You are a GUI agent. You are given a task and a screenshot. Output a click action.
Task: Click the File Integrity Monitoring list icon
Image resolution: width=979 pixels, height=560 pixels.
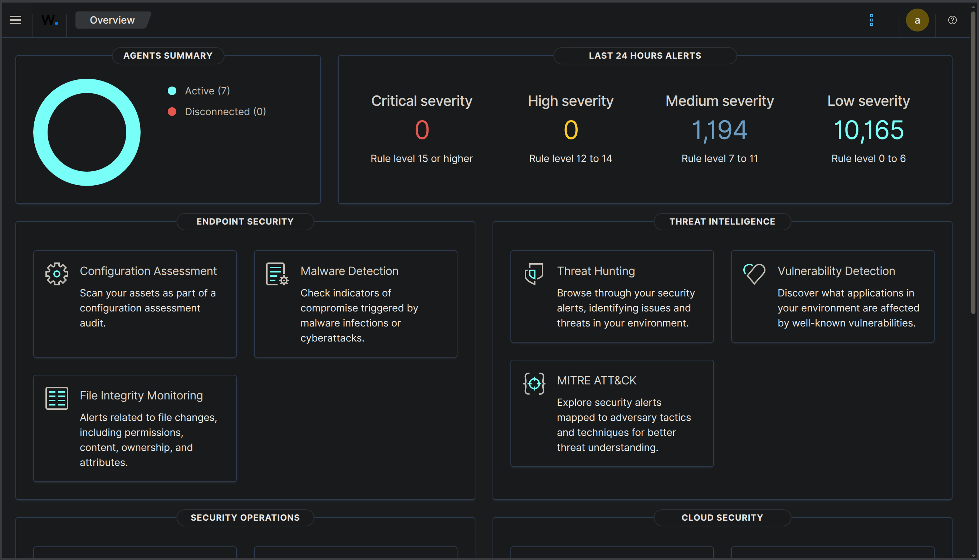tap(57, 398)
